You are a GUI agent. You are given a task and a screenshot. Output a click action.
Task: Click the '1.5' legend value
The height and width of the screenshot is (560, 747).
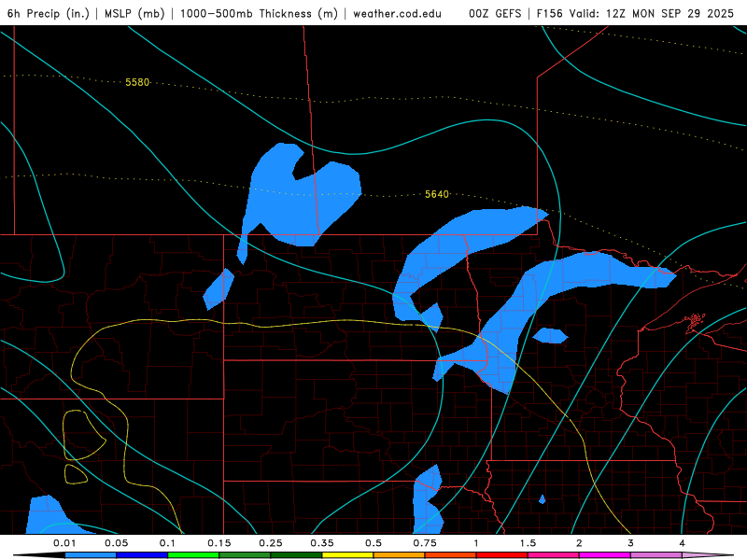[528, 543]
